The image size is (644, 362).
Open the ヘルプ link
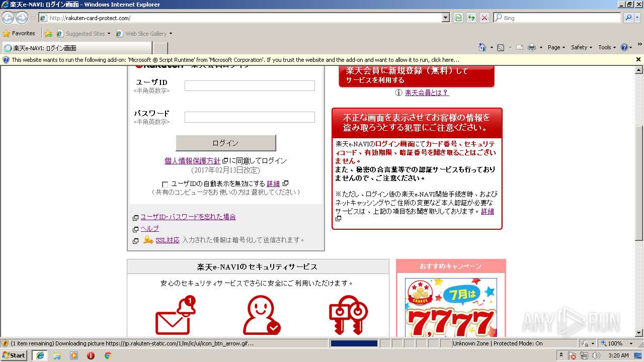(x=149, y=229)
